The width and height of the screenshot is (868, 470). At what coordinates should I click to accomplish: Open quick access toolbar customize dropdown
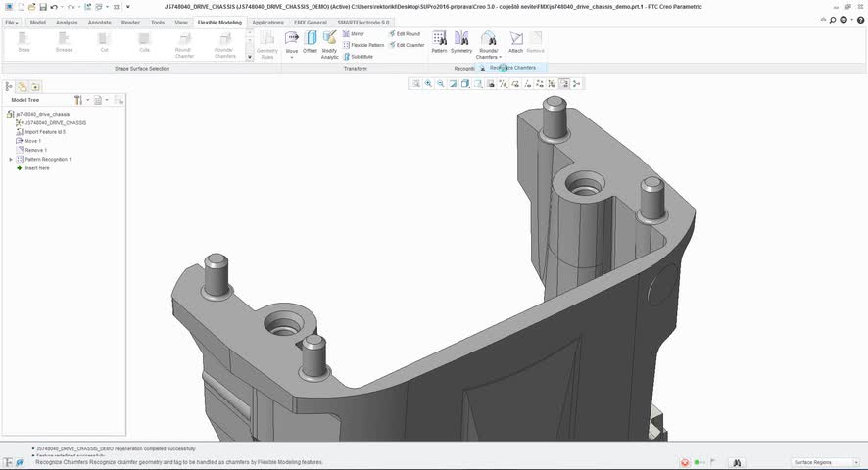(x=128, y=7)
